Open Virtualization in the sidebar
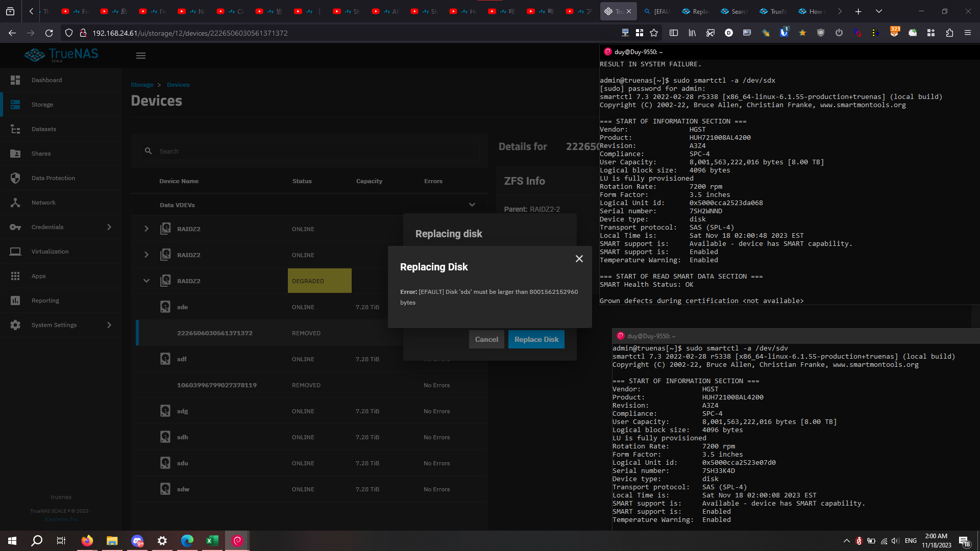 [61, 252]
